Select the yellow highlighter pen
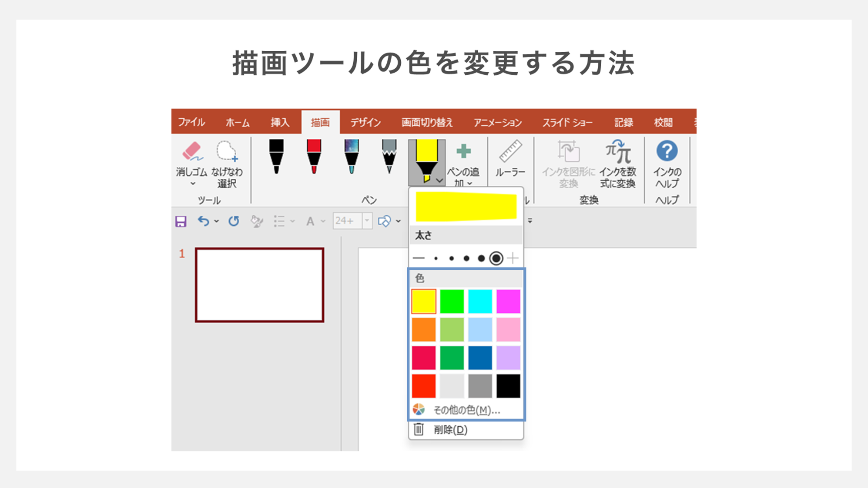The image size is (868, 488). click(x=426, y=161)
